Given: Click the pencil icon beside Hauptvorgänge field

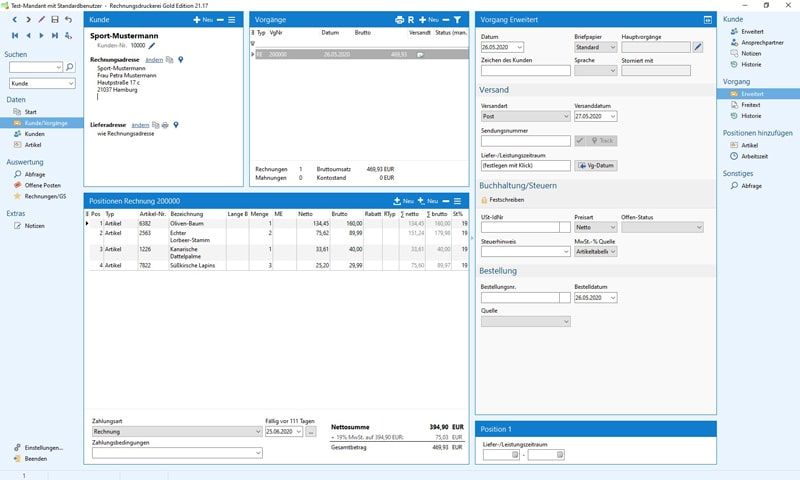Looking at the screenshot, I should click(x=698, y=47).
